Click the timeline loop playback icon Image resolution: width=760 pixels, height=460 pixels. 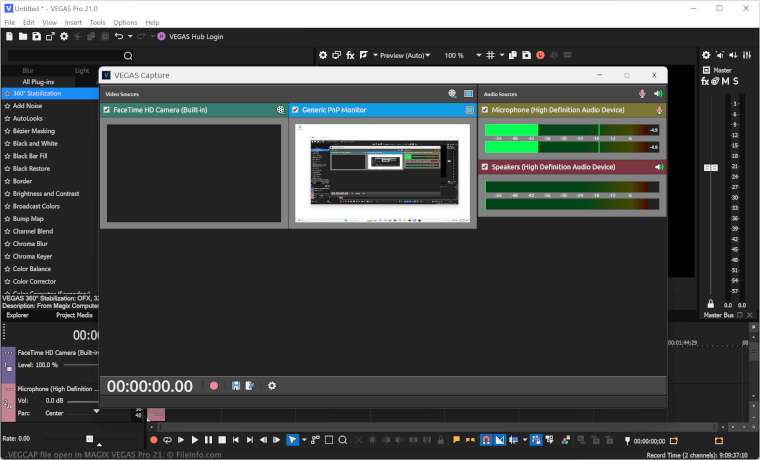point(167,440)
